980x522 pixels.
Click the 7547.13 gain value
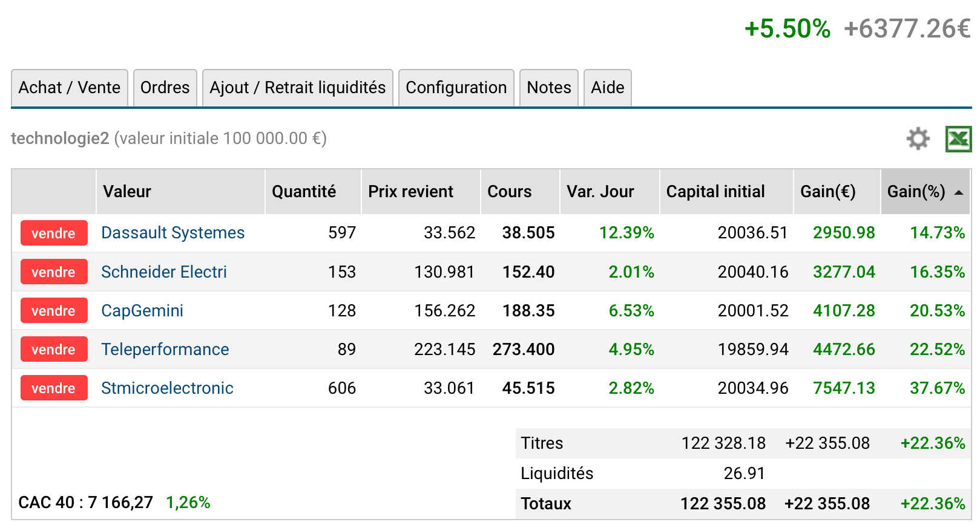[x=844, y=388]
